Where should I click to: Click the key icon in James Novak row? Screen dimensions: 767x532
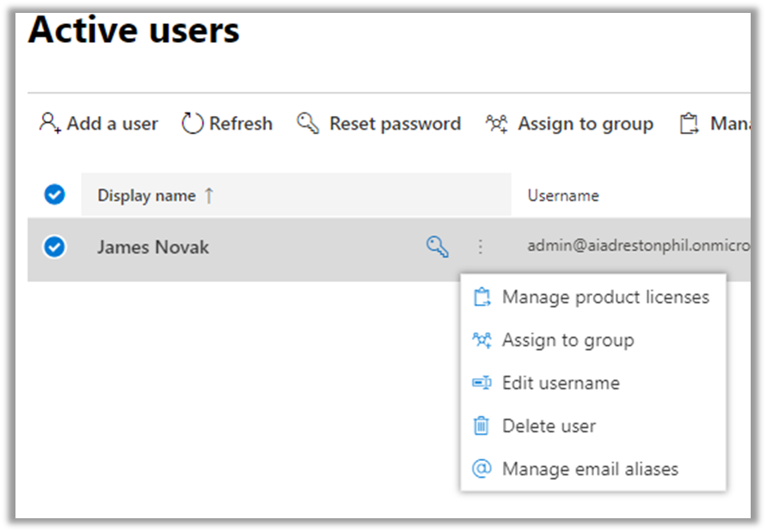pyautogui.click(x=438, y=248)
